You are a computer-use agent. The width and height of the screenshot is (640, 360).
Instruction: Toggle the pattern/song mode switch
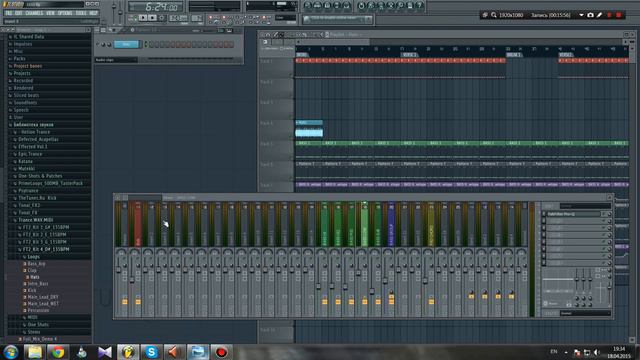[132, 18]
